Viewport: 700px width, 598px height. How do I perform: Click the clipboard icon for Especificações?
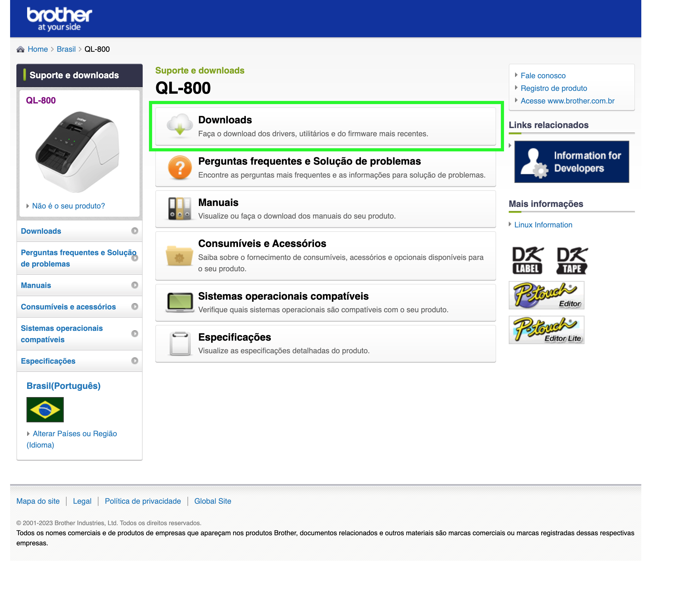pos(180,343)
